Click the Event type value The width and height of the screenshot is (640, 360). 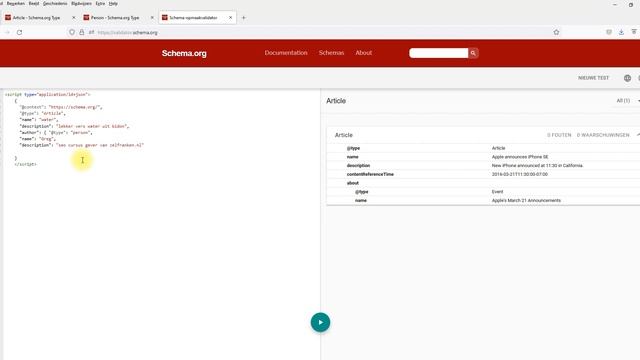[x=497, y=191]
